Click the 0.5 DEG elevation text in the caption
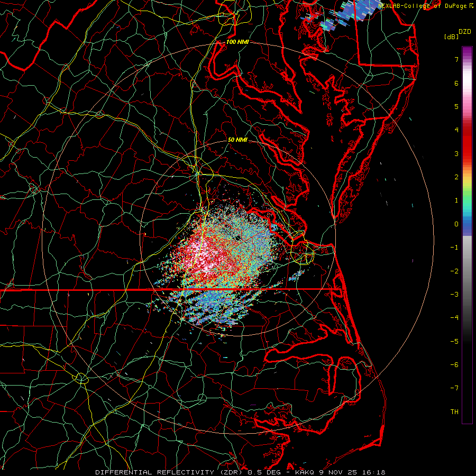 (x=263, y=472)
